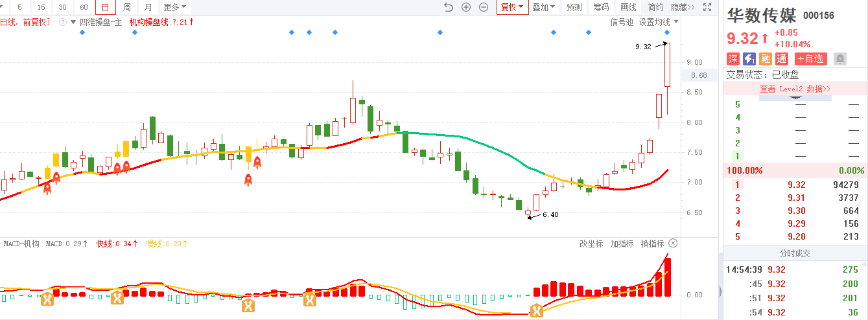Click the orange 融 badge icon

tap(766, 59)
